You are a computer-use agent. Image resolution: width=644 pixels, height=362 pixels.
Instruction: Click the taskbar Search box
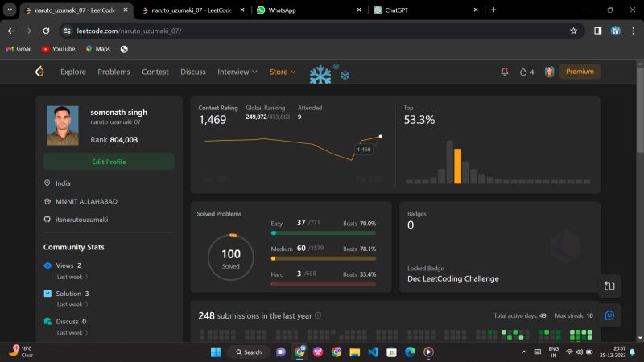click(x=249, y=352)
